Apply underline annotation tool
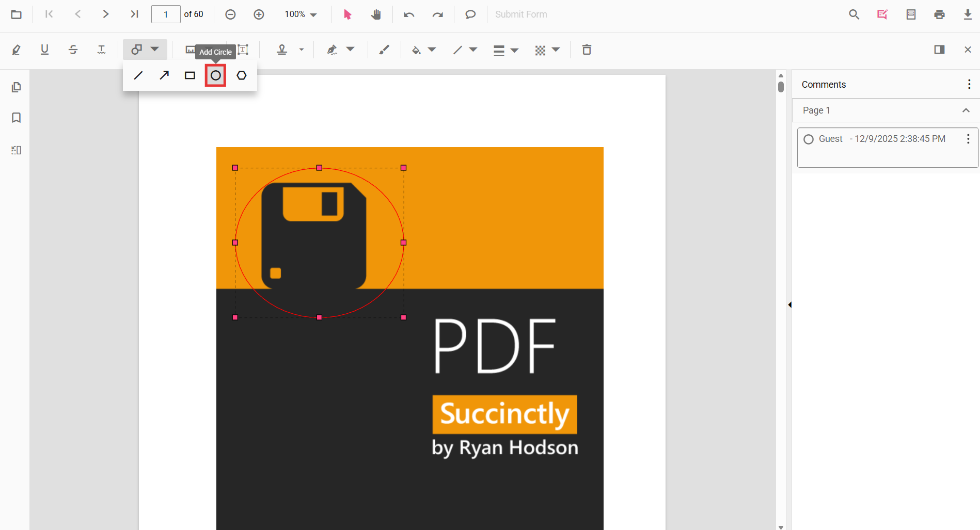 click(45, 50)
